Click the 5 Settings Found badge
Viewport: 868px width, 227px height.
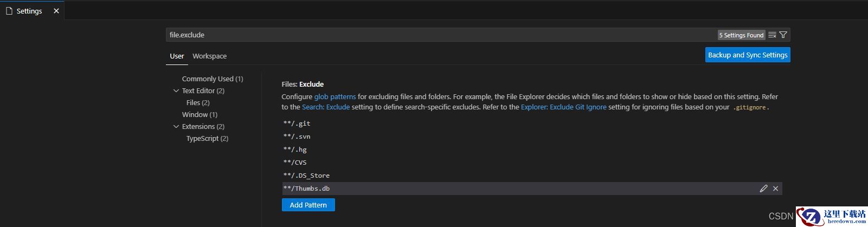pos(741,35)
